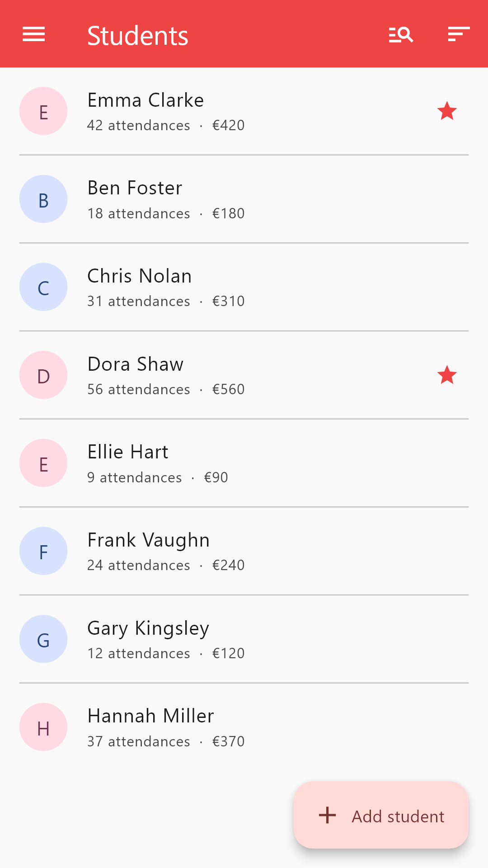Viewport: 488px width, 868px height.
Task: Open Frank Vaughn's student record
Action: coord(244,551)
